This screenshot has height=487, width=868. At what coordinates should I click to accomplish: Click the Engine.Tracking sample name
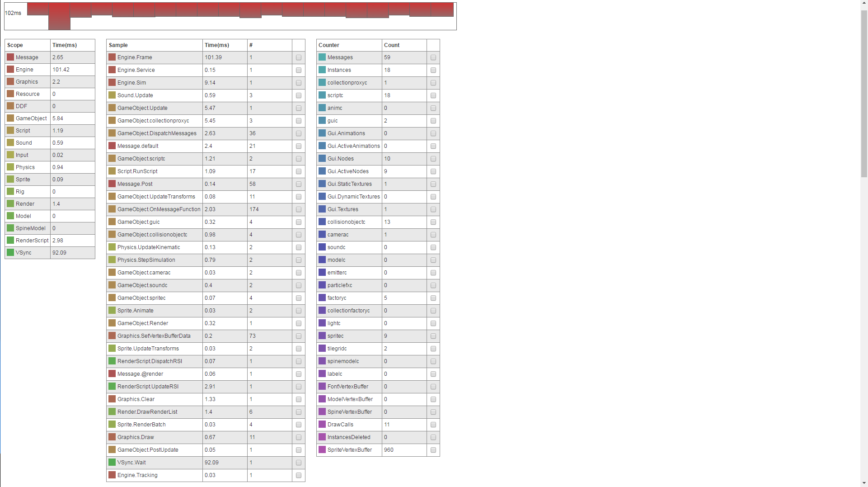137,475
